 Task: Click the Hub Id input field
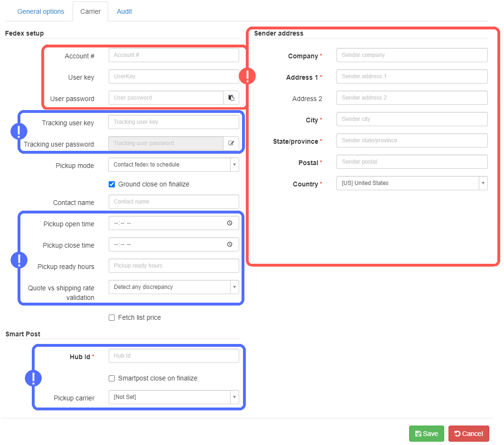174,356
